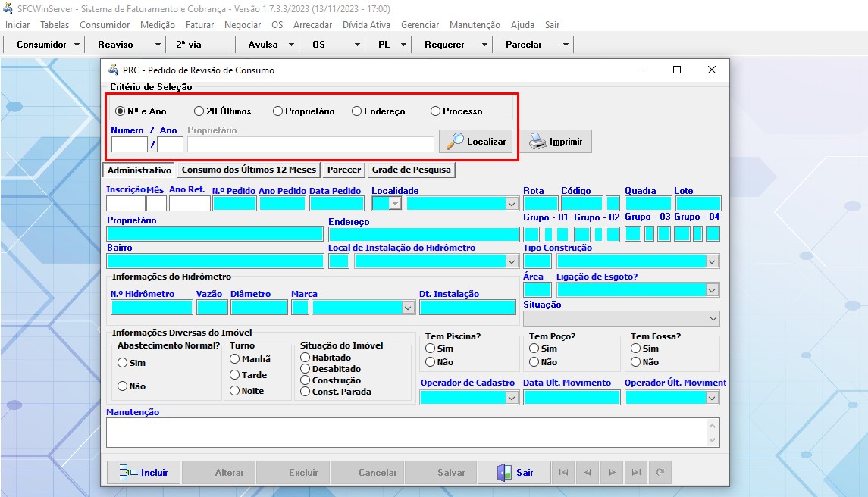Go to first record navigation arrow
868x497 pixels.
pos(563,472)
